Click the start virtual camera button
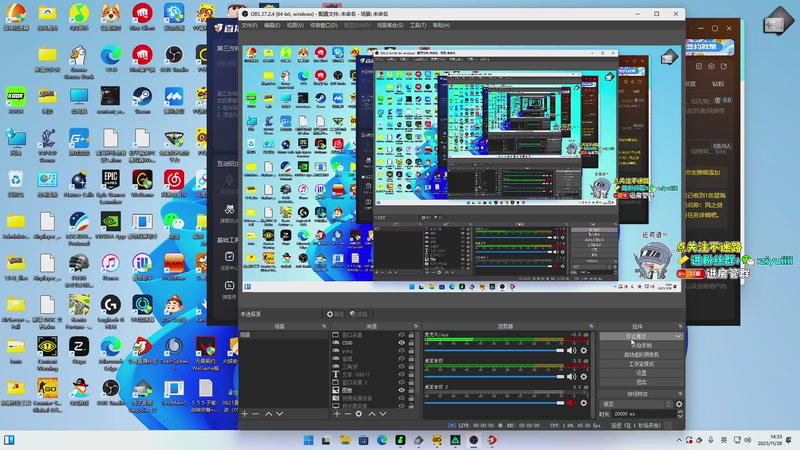 point(641,355)
